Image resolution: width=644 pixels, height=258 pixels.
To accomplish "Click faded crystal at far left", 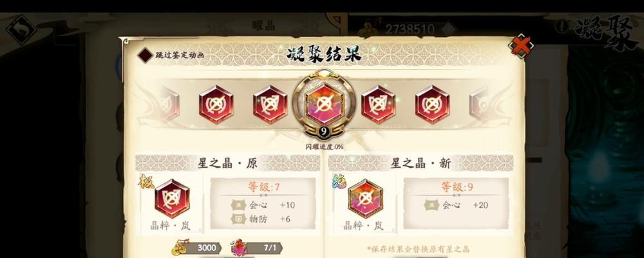I will (x=167, y=104).
